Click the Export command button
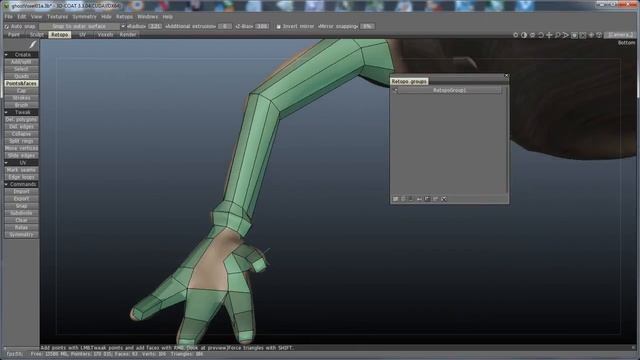 (x=21, y=199)
